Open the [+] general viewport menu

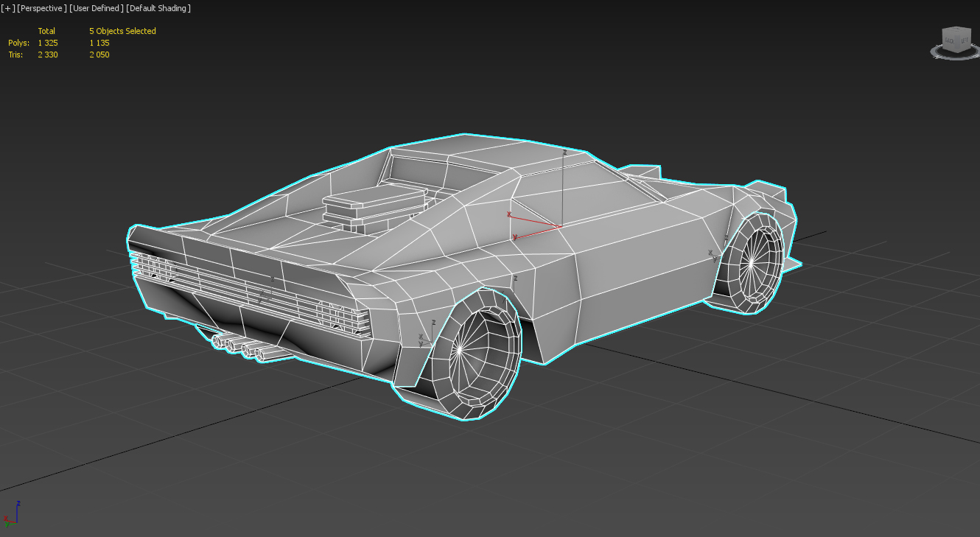click(7, 8)
